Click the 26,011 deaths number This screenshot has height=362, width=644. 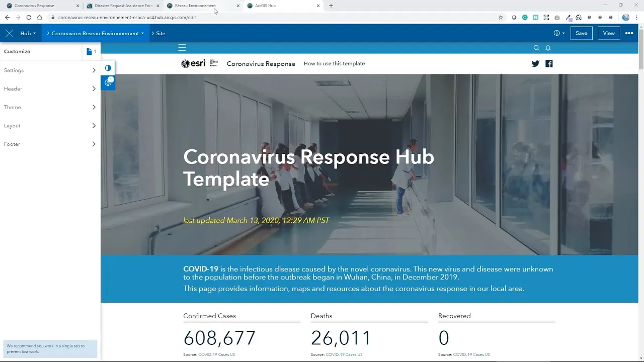click(341, 338)
